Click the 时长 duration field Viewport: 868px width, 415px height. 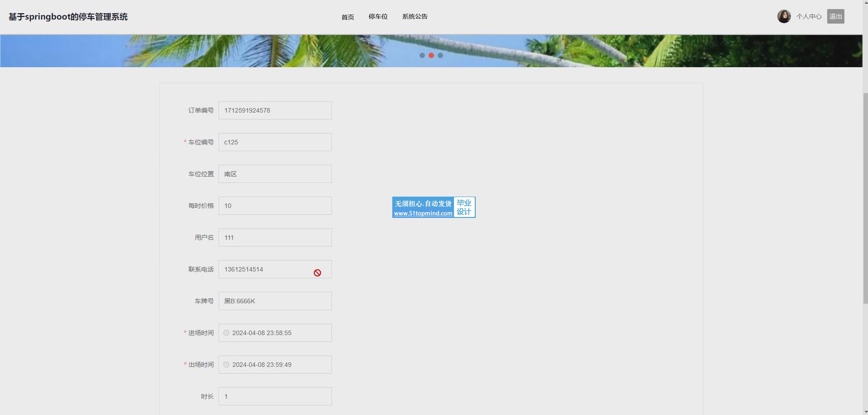coord(275,396)
